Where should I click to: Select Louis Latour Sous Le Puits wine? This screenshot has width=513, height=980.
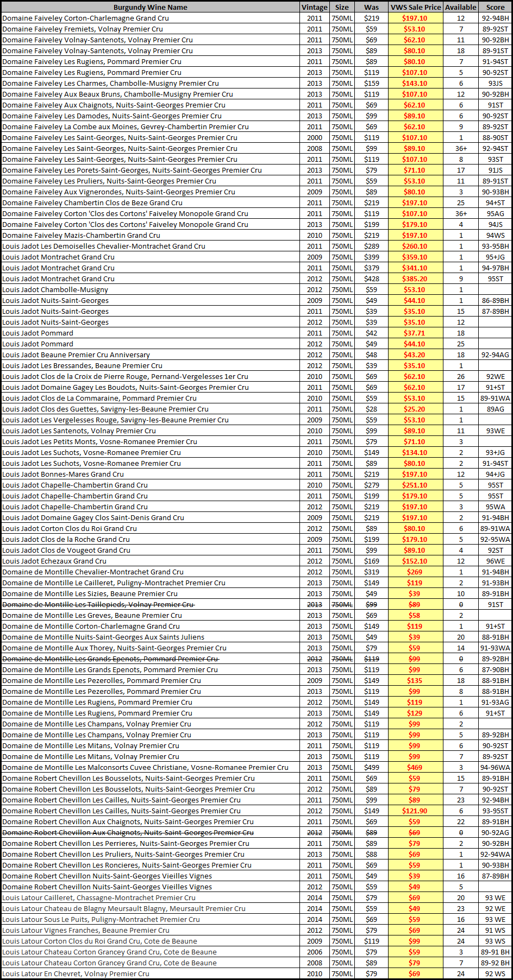tap(101, 920)
